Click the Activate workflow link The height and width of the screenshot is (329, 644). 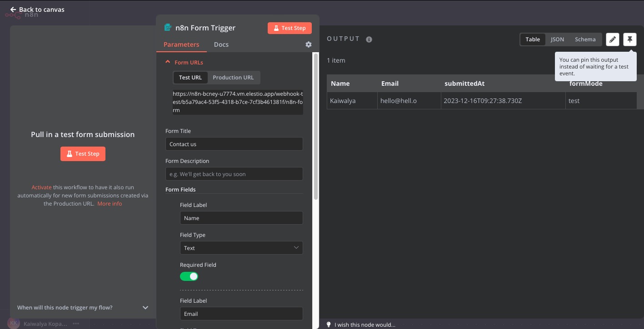pos(41,187)
